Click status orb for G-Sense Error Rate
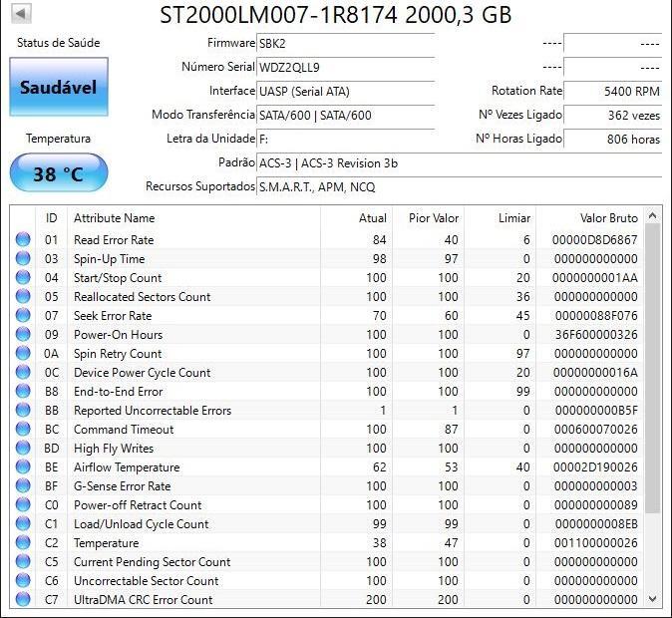 23,485
